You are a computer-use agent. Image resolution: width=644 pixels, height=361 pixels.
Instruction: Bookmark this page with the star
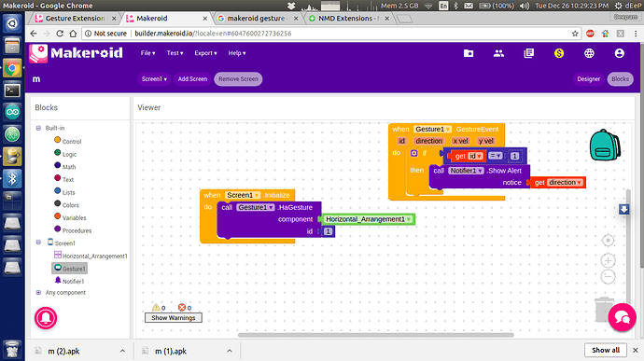(x=575, y=34)
